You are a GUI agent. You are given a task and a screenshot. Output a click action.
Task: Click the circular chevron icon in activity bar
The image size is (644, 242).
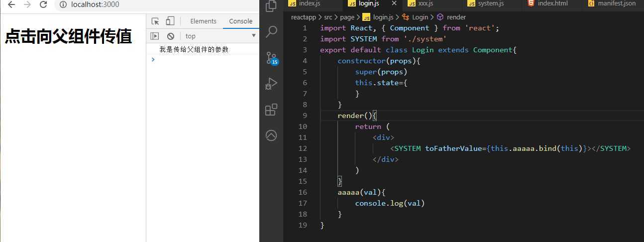(271, 135)
